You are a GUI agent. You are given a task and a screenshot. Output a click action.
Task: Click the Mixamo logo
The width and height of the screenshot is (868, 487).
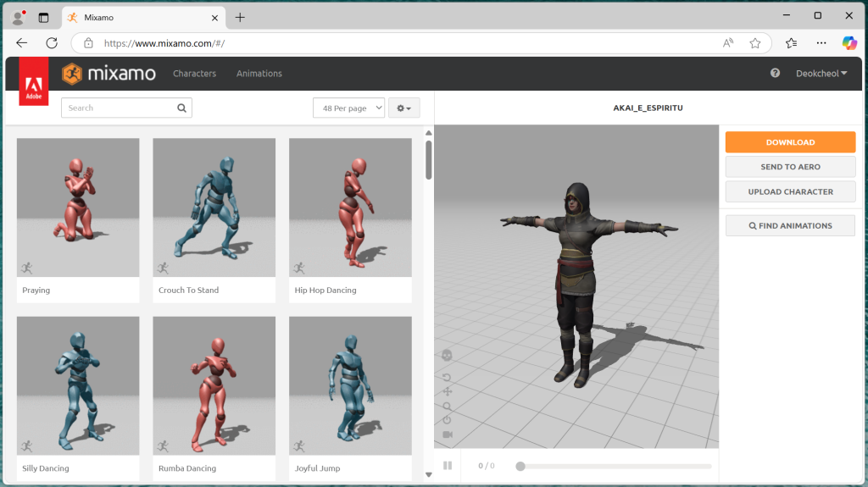108,74
